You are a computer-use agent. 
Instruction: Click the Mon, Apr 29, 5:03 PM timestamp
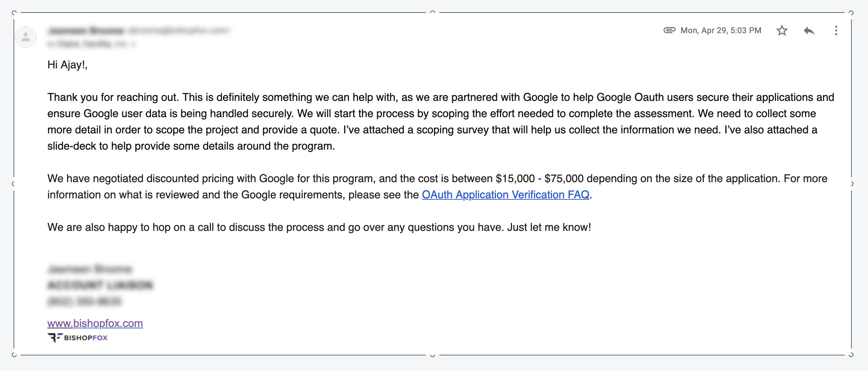721,30
